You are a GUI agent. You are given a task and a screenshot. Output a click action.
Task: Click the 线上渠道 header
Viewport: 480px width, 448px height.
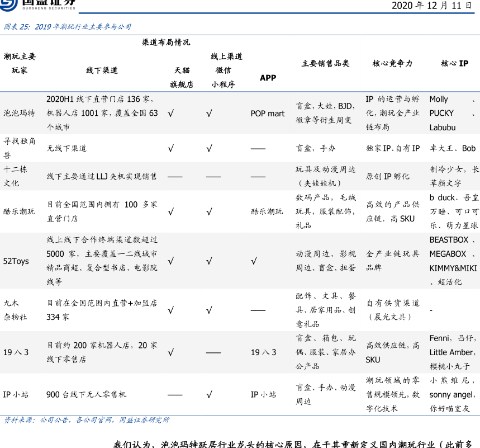click(226, 56)
